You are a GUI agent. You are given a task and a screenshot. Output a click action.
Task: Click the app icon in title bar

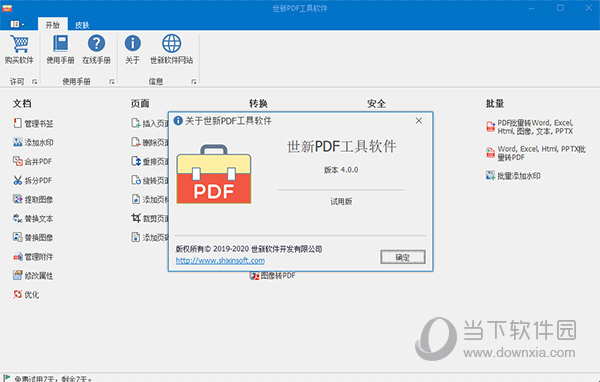(x=7, y=8)
